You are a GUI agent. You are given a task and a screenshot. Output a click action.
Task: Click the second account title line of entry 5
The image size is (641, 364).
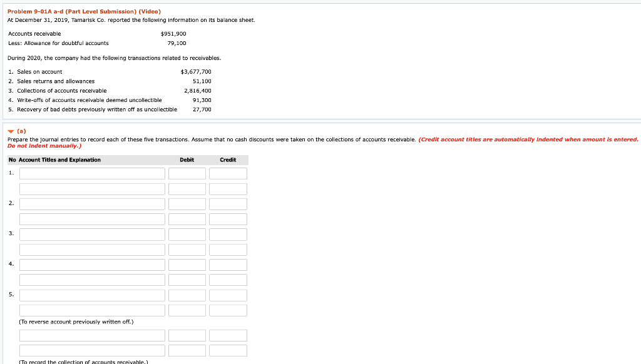point(92,310)
